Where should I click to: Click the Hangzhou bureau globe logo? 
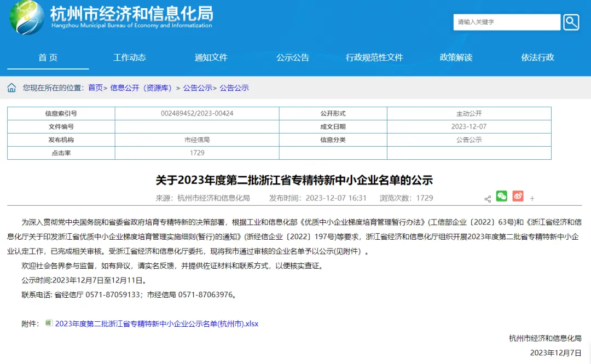[x=27, y=18]
